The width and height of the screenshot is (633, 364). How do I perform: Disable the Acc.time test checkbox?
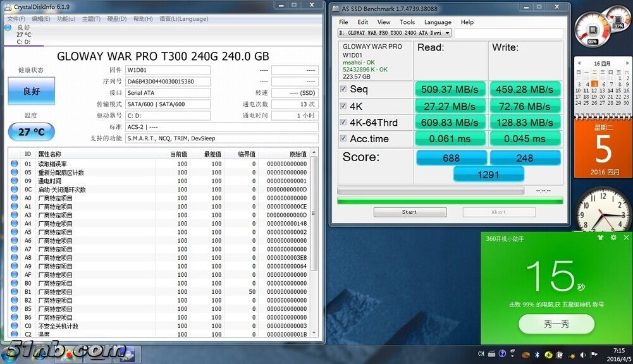343,139
